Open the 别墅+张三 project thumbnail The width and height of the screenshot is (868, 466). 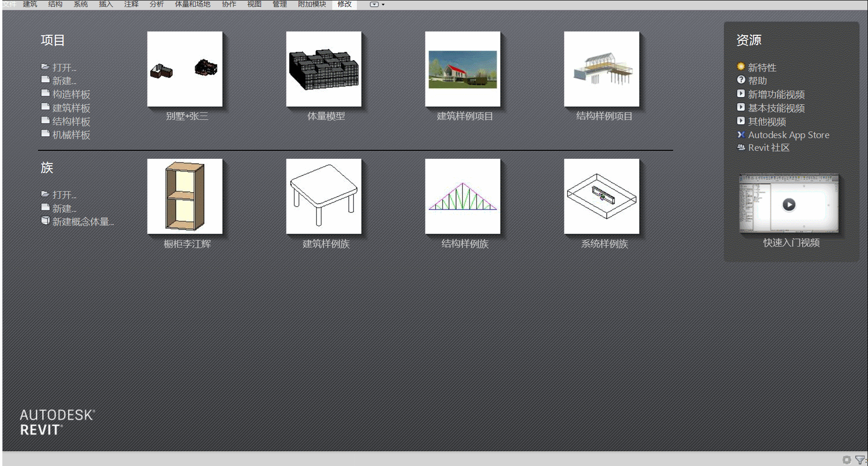[x=185, y=69]
